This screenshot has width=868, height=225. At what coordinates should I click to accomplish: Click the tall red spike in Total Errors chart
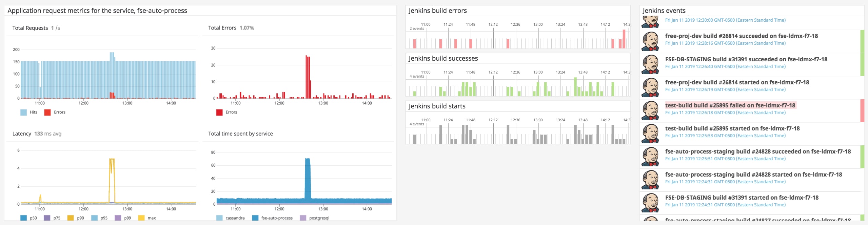(x=308, y=78)
